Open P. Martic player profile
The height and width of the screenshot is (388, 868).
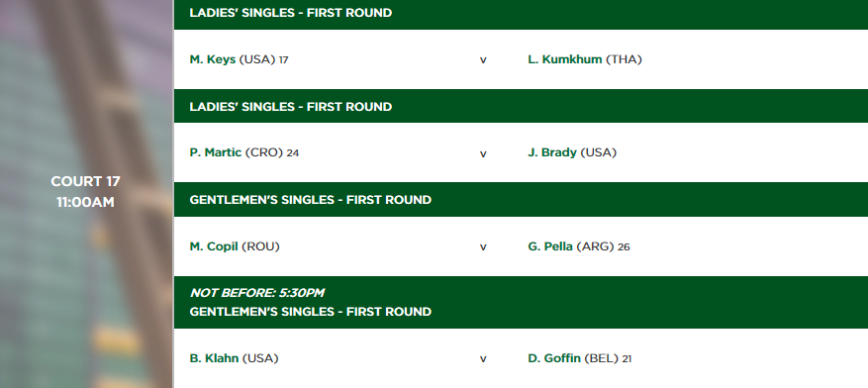point(216,152)
